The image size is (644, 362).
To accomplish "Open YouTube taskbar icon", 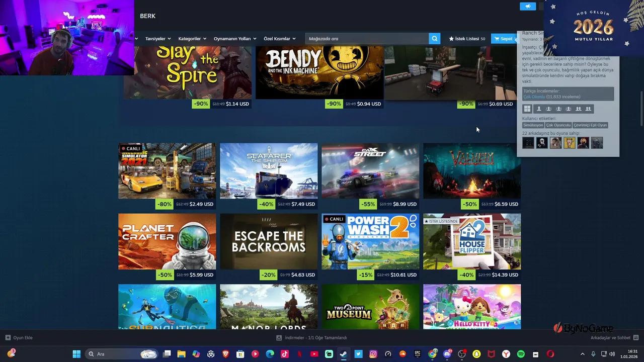I will [x=314, y=354].
